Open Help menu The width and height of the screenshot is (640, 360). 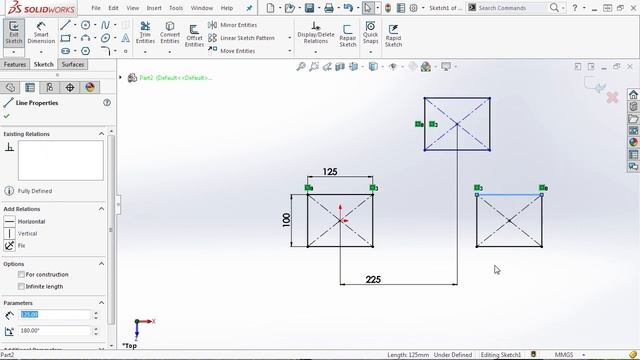tap(227, 8)
